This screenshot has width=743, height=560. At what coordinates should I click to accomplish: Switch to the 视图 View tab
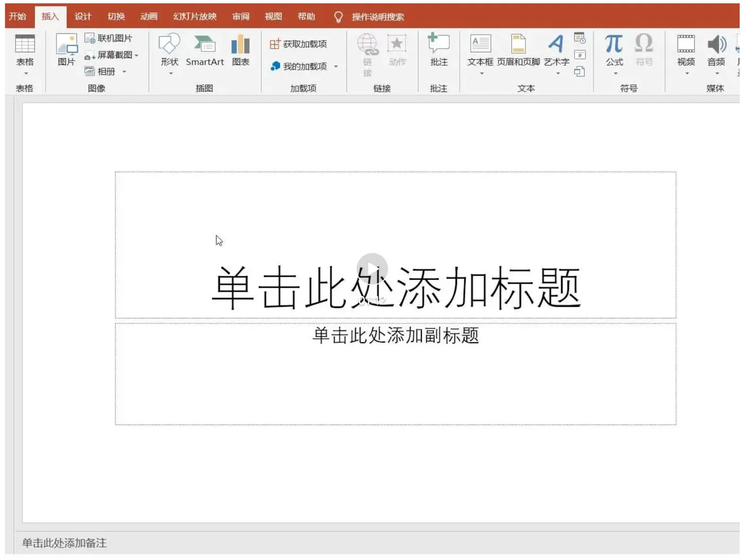(x=274, y=16)
